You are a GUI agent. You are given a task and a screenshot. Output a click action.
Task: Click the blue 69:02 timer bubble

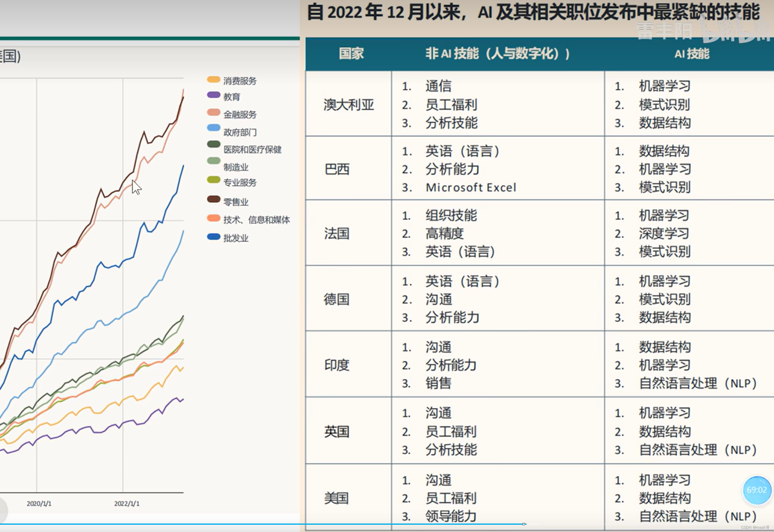757,490
